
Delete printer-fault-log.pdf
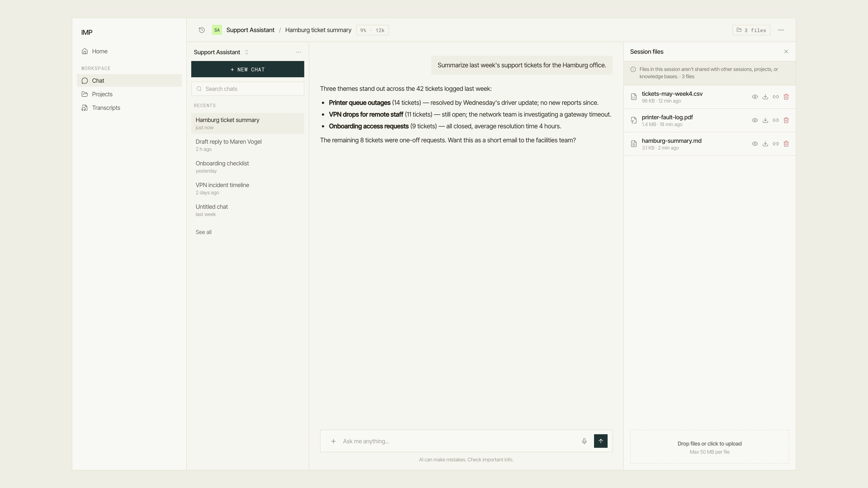(786, 120)
